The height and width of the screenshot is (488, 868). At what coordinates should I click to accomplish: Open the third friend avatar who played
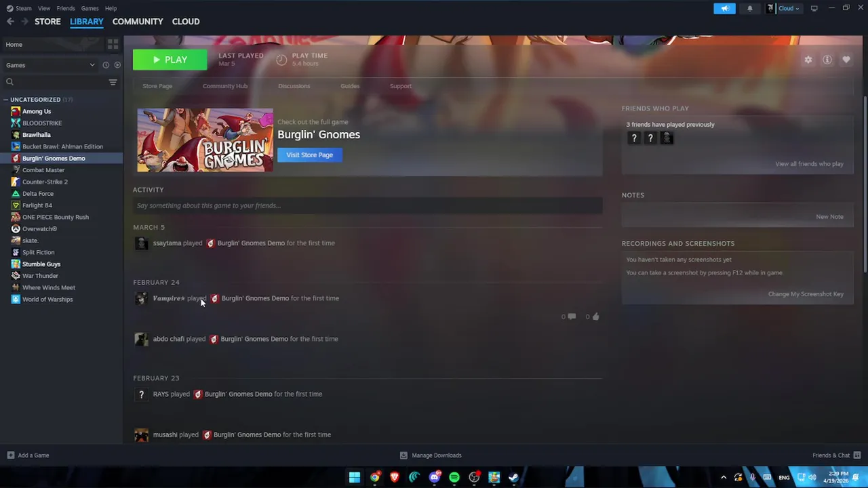[x=667, y=138]
